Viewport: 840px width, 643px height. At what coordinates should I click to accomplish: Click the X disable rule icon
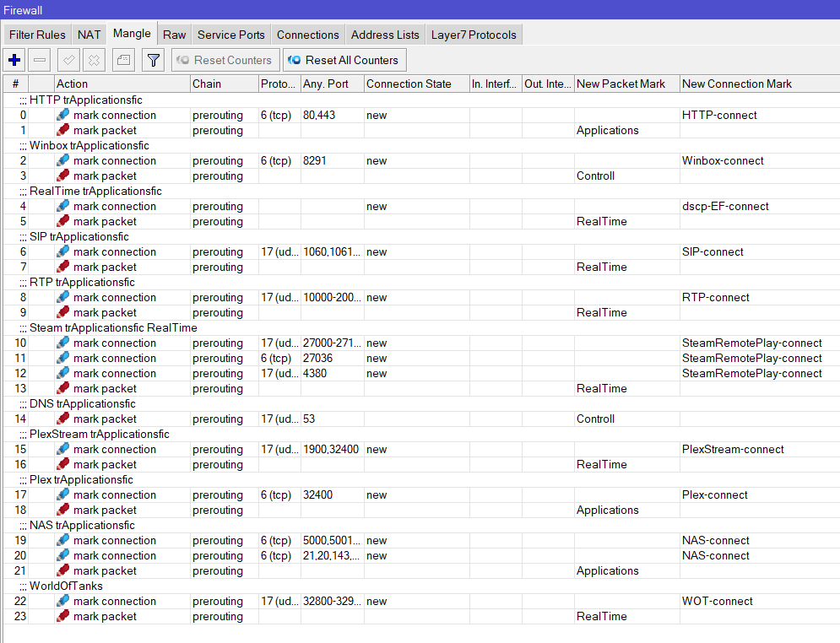tap(94, 60)
